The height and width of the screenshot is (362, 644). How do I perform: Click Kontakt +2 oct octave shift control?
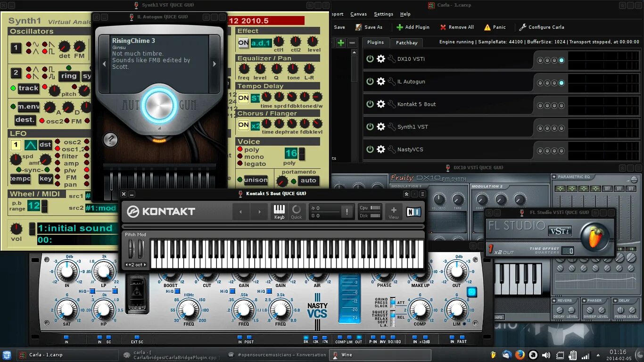(x=136, y=265)
